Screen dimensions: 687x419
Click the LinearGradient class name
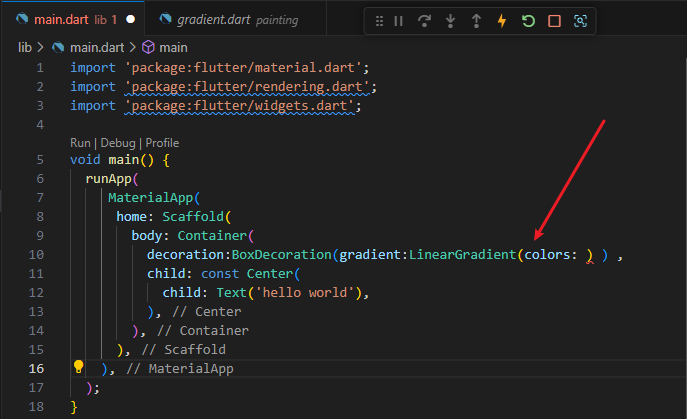pos(462,255)
